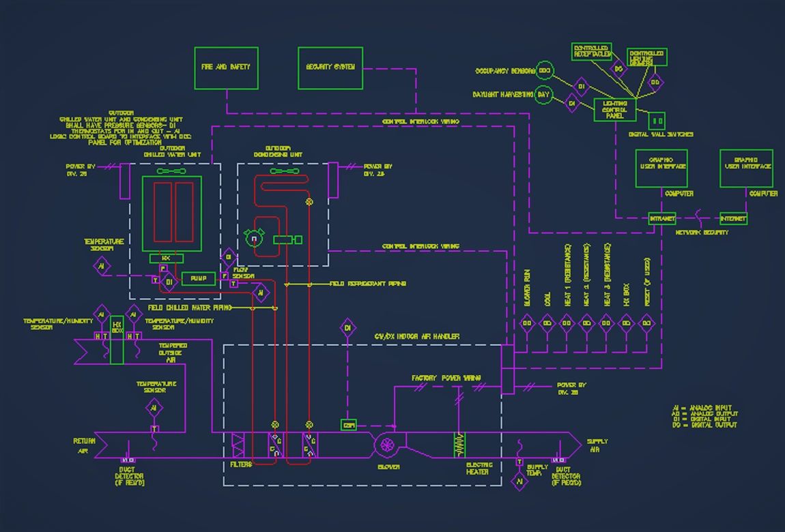Select the Supply Temp AI diamond
Viewport: 785px width, 532px height.
519,481
